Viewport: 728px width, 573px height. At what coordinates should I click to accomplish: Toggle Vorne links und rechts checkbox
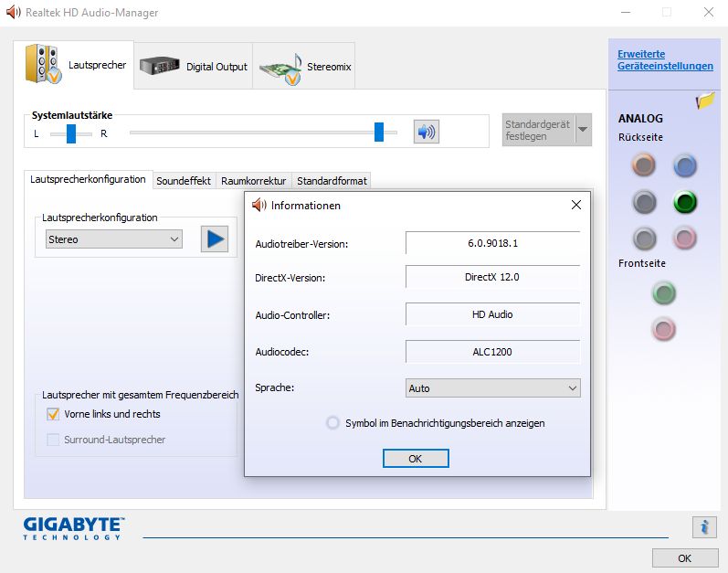pyautogui.click(x=53, y=414)
